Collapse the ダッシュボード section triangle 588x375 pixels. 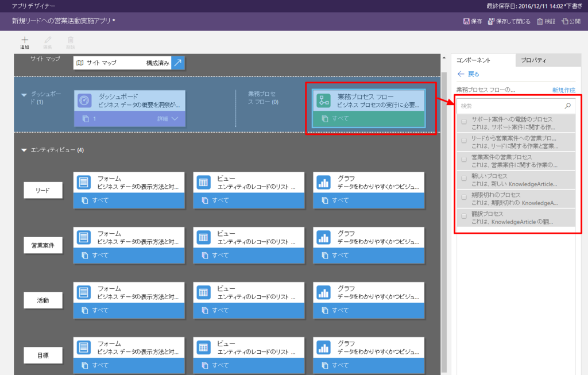tap(24, 95)
